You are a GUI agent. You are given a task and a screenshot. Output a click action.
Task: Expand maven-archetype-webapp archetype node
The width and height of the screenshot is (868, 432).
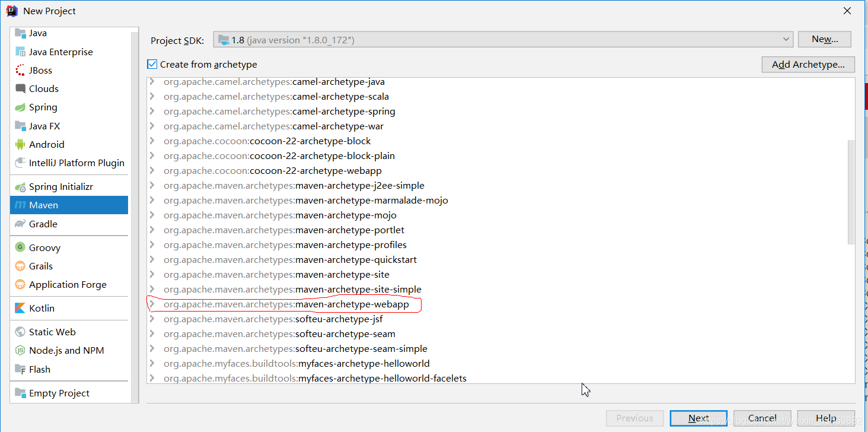(x=152, y=304)
